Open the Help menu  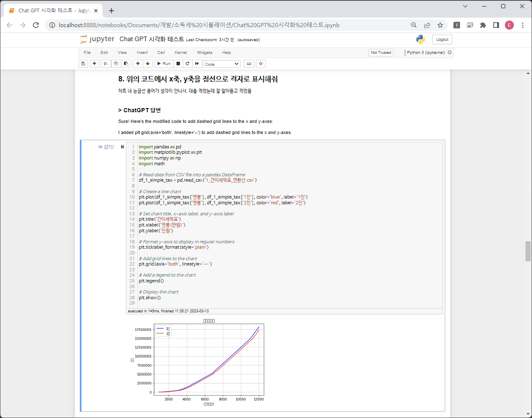coord(227,53)
